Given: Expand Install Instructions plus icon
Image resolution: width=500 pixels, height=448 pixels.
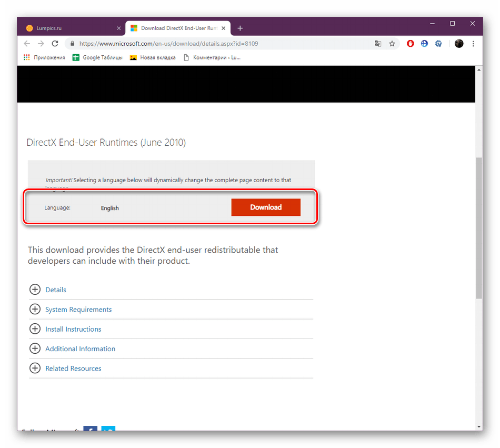Looking at the screenshot, I should 35,328.
